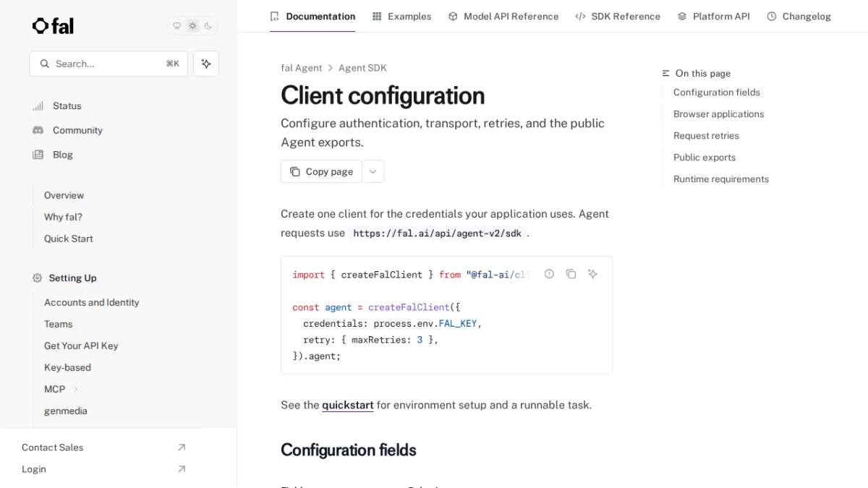Click the Configuration fields heading

click(x=349, y=450)
